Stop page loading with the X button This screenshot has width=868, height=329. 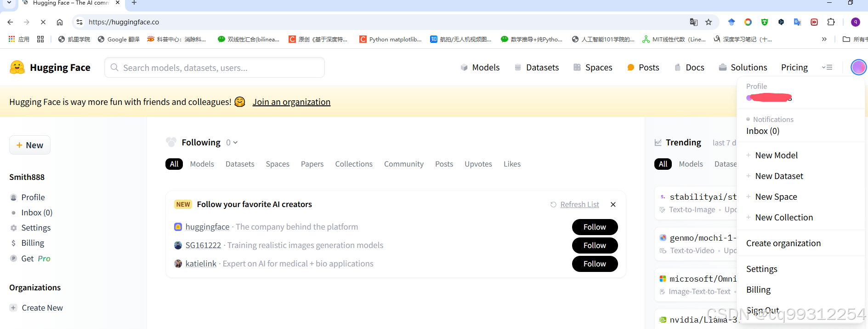click(x=43, y=22)
